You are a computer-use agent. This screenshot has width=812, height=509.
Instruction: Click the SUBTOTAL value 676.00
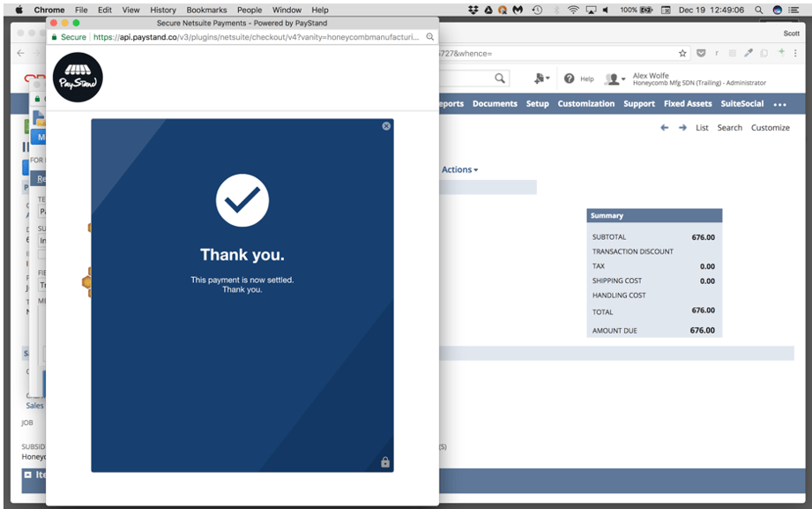(704, 237)
